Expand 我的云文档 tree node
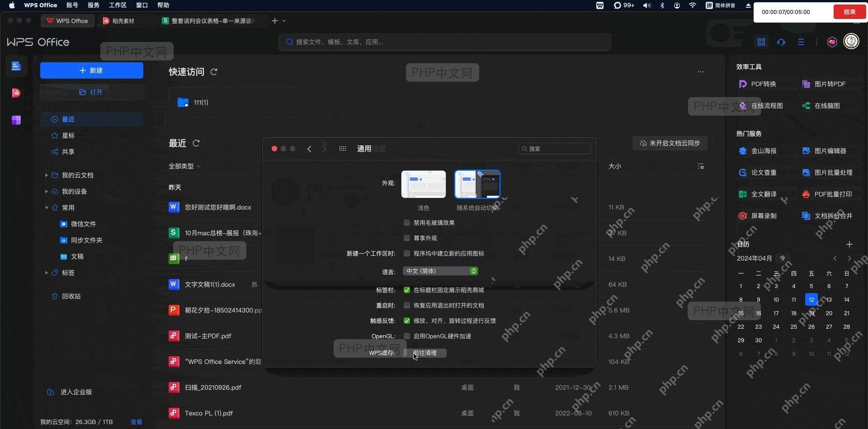 pos(46,175)
